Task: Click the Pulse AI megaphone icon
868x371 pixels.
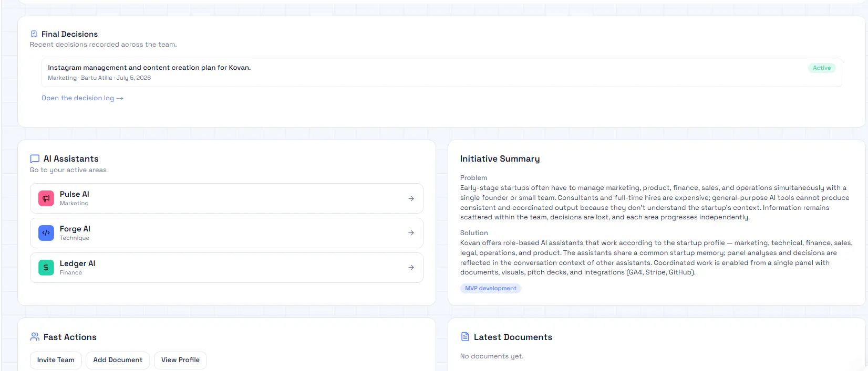Action: pyautogui.click(x=46, y=198)
